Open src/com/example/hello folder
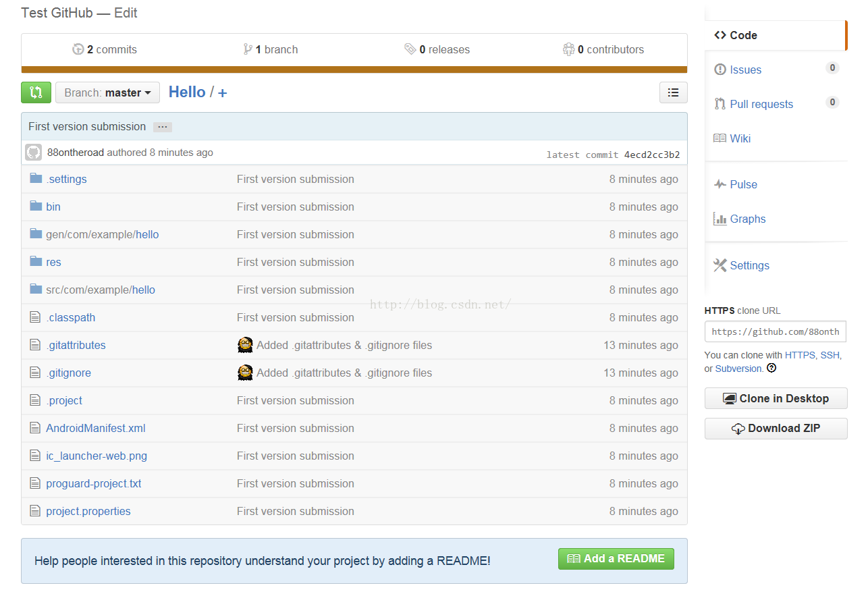 pos(101,290)
